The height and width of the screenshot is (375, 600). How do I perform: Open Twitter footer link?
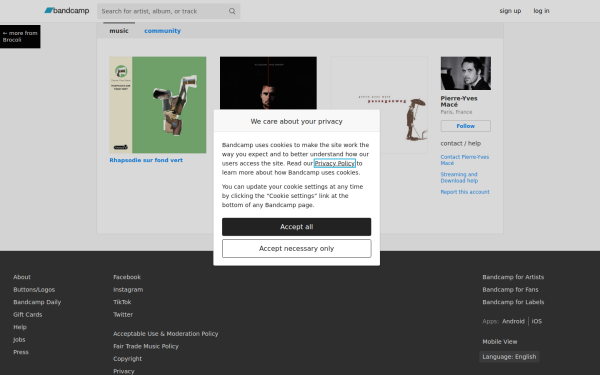coord(123,315)
